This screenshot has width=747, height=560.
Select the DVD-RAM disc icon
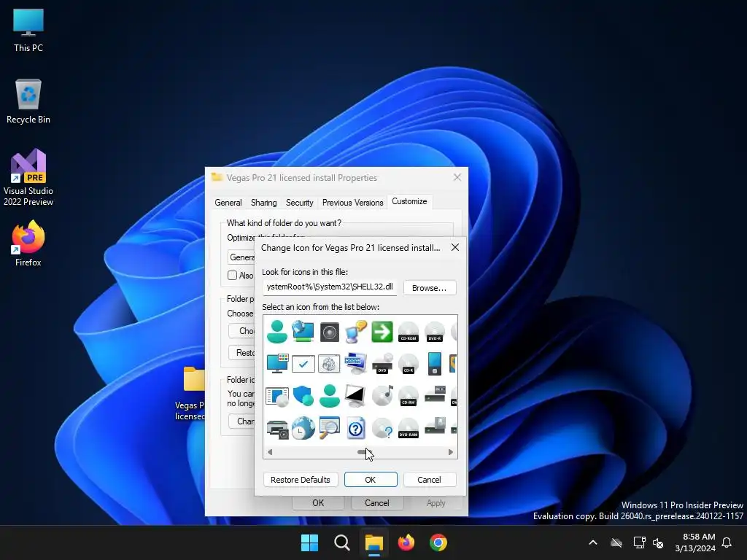click(409, 428)
